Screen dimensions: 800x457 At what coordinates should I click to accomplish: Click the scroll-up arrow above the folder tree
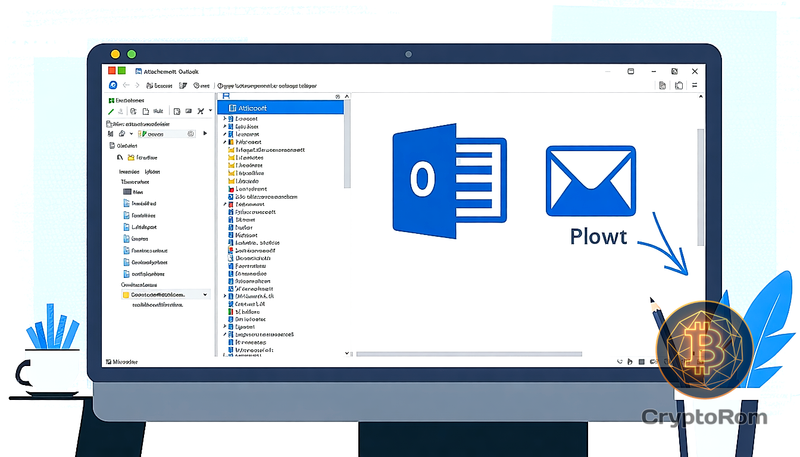[x=347, y=96]
